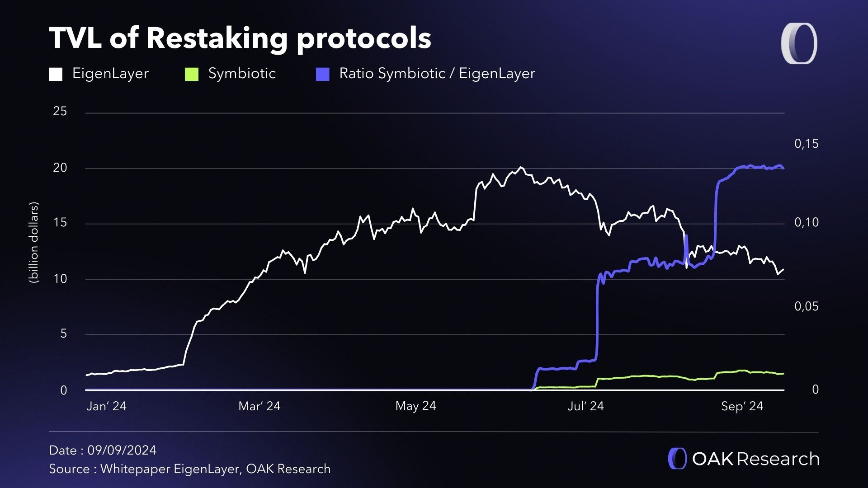Click the chart title TVL of Restaking protocols
The width and height of the screenshot is (868, 488).
[240, 38]
